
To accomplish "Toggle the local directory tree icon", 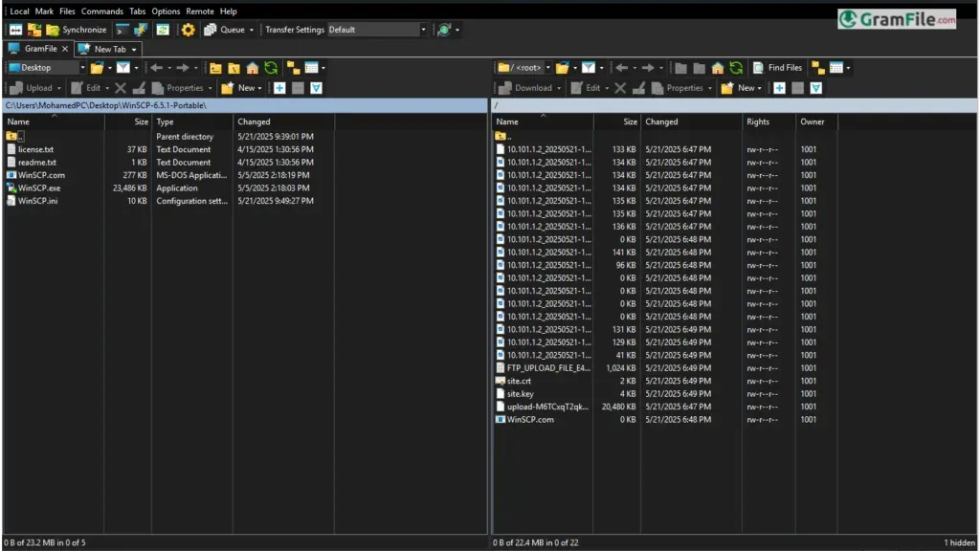I will coord(293,68).
